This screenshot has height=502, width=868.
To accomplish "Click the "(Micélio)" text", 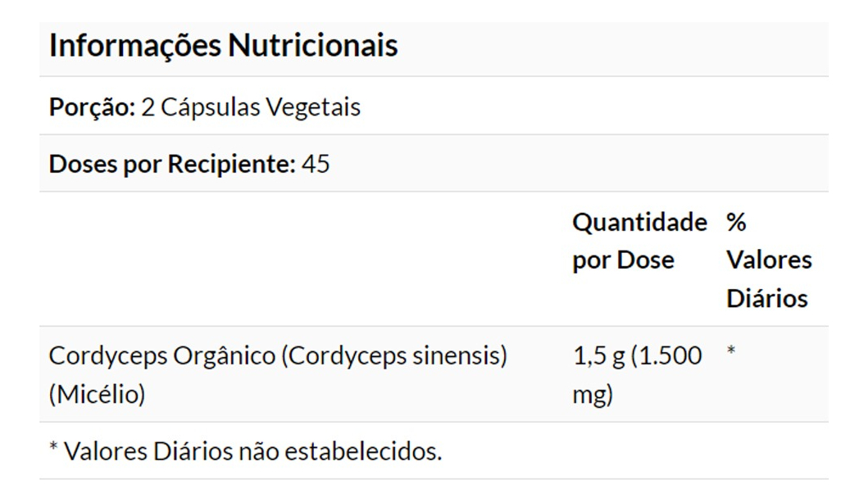I will click(97, 395).
